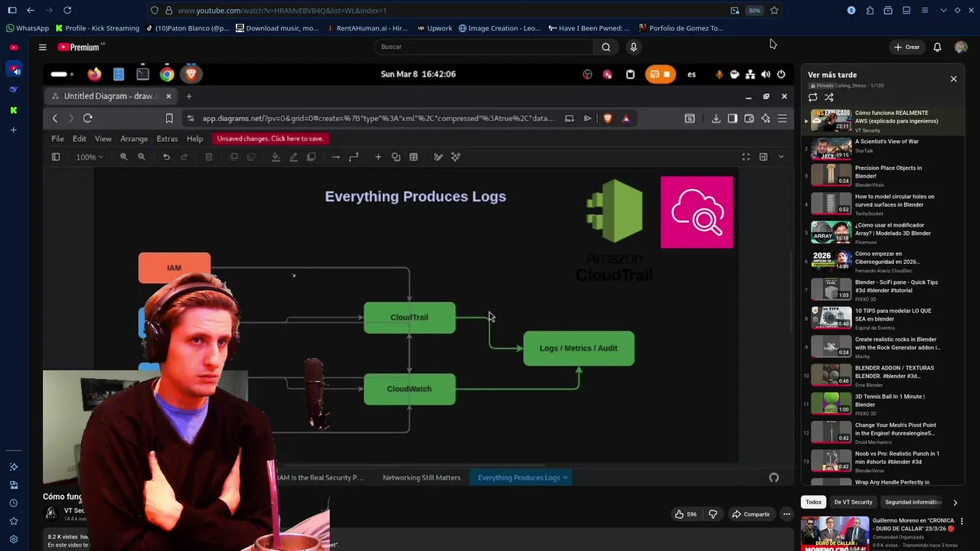980x551 pixels.
Task: Open the bookmarks star icon in the browser sidebar
Action: (14, 521)
